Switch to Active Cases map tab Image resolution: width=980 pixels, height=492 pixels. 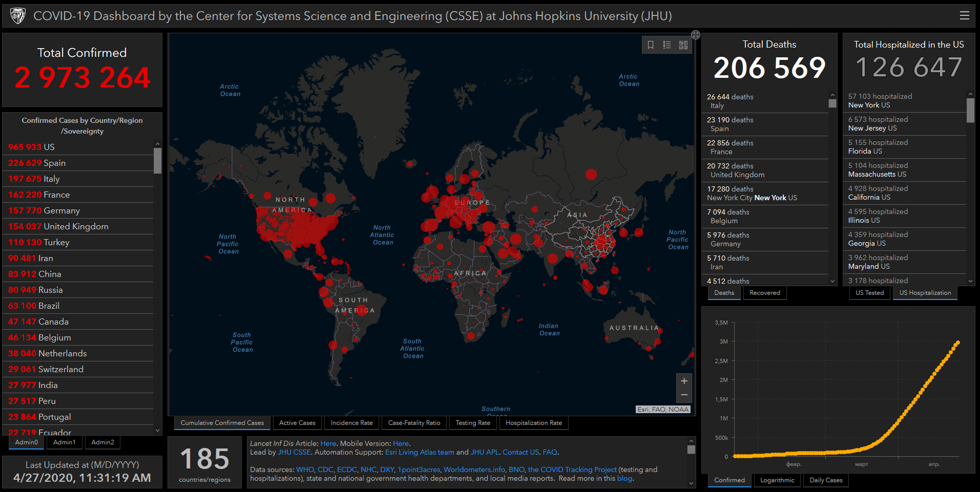[x=297, y=423]
